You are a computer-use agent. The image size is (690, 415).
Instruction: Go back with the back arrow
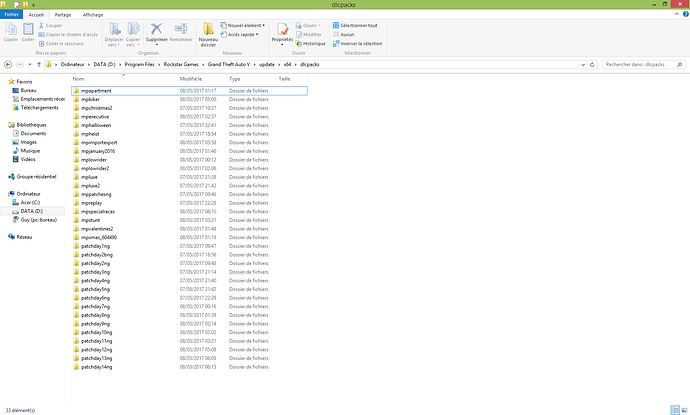coord(8,65)
